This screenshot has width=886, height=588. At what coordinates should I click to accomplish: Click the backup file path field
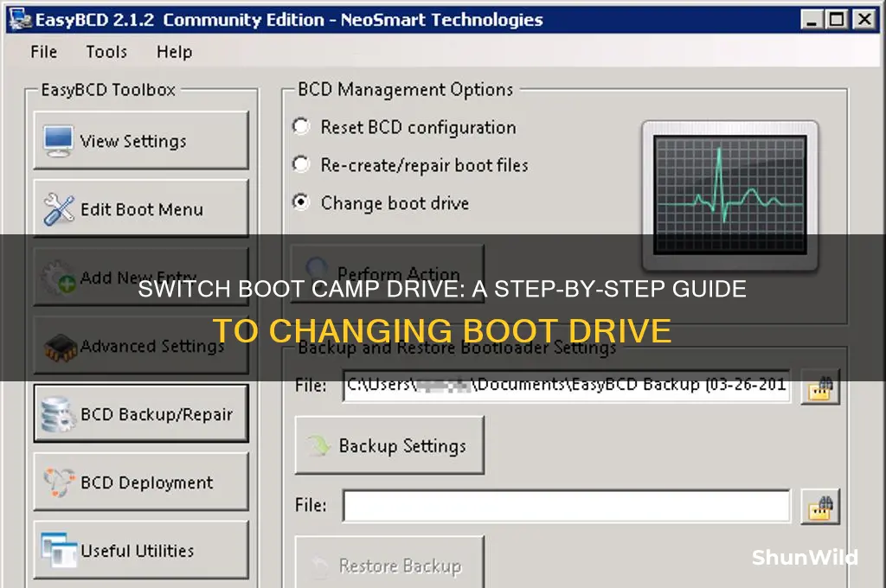(x=566, y=386)
